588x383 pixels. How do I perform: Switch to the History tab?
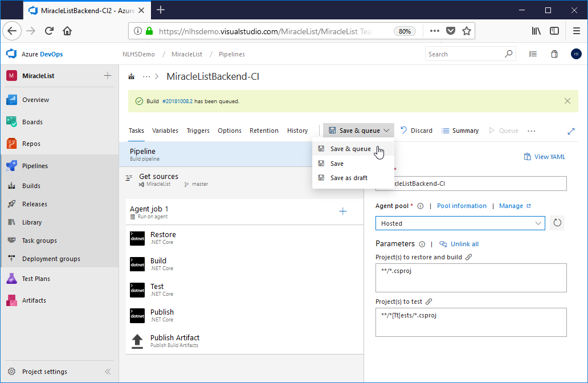coord(297,131)
